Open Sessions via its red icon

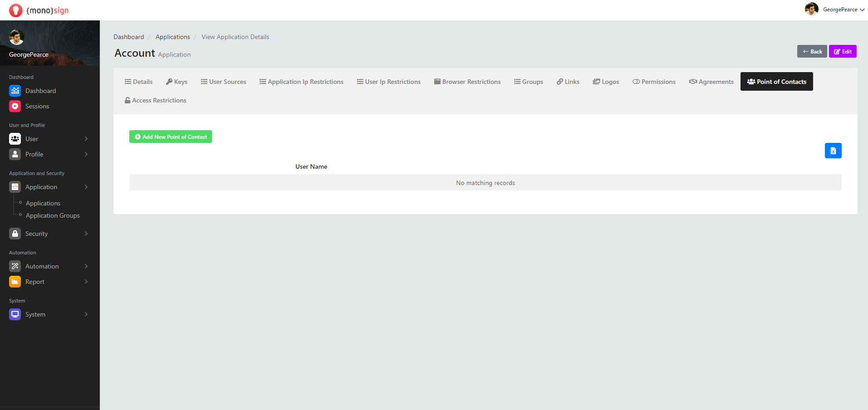pyautogui.click(x=15, y=106)
